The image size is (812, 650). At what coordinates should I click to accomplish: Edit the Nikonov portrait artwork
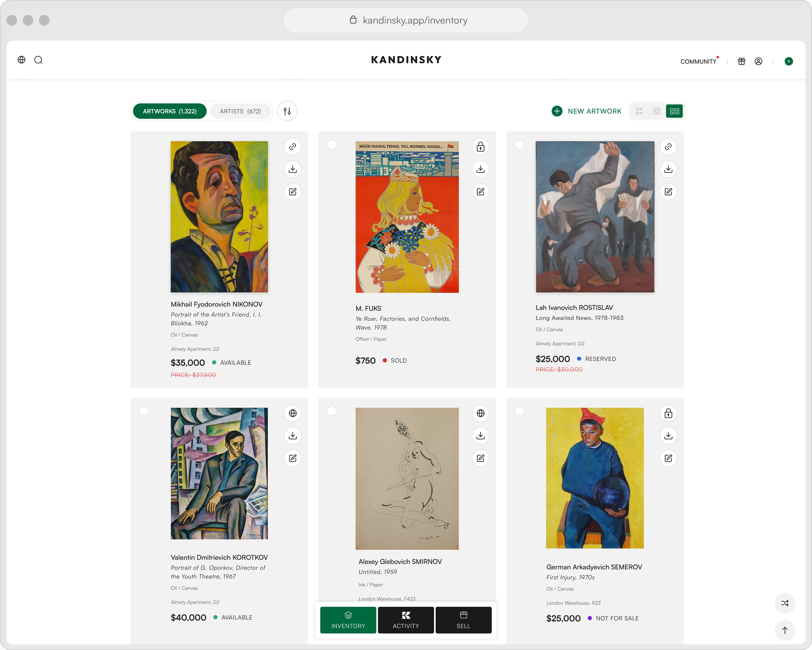(293, 192)
